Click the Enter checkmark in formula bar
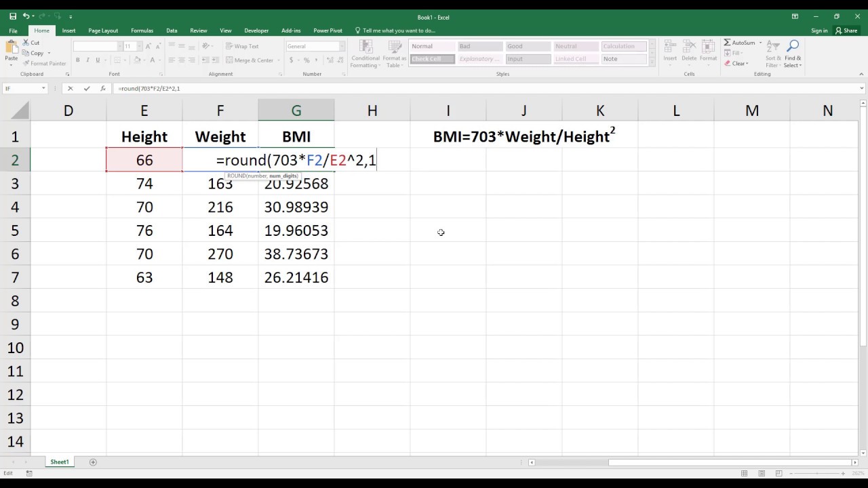The height and width of the screenshot is (488, 868). tap(87, 88)
